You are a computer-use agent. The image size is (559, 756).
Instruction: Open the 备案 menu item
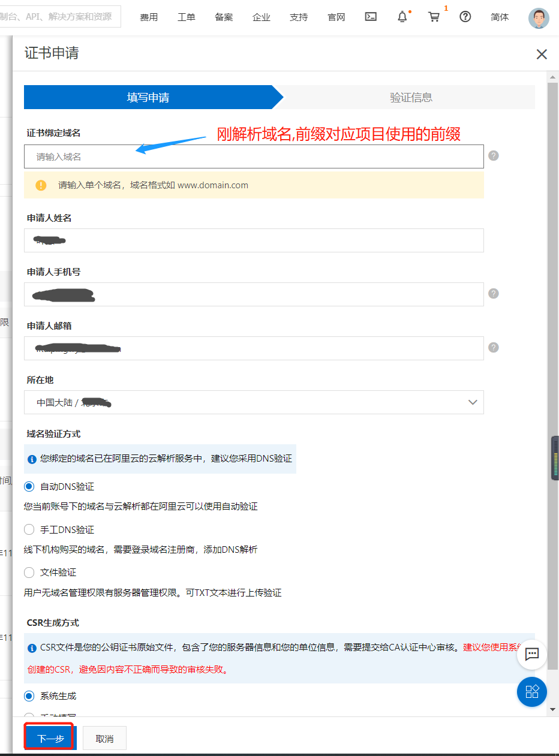[224, 17]
